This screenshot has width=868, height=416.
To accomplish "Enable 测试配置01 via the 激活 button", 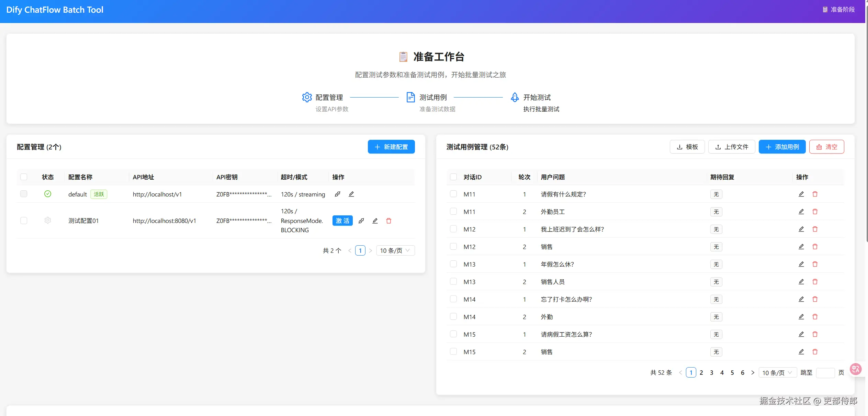I will tap(342, 221).
